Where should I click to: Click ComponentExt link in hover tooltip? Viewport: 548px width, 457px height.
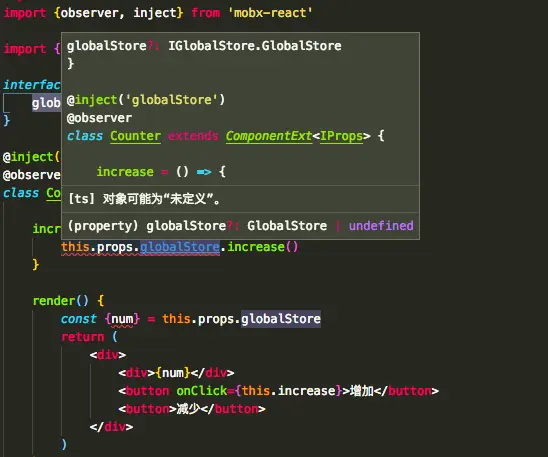(269, 136)
